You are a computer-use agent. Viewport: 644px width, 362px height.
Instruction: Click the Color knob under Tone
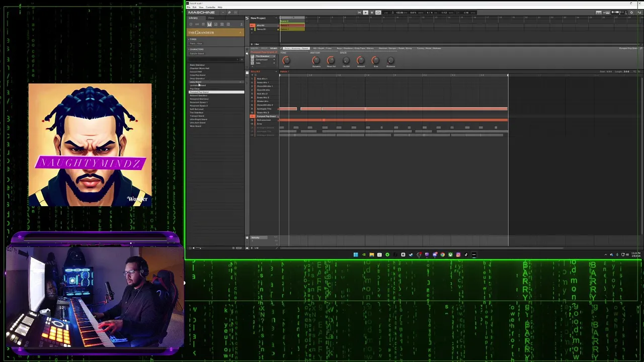tap(286, 60)
